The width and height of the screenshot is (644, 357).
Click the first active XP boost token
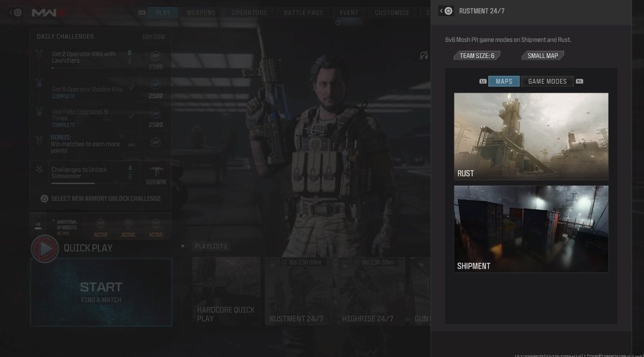(101, 226)
